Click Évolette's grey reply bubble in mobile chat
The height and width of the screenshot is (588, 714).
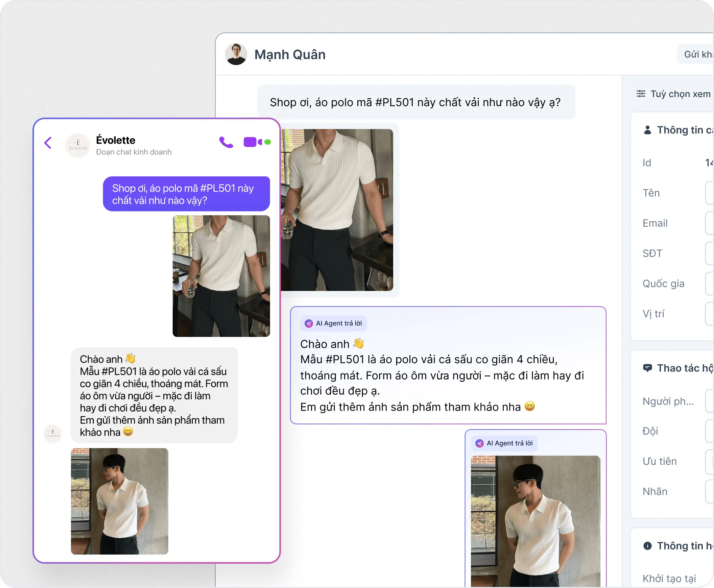tap(154, 395)
